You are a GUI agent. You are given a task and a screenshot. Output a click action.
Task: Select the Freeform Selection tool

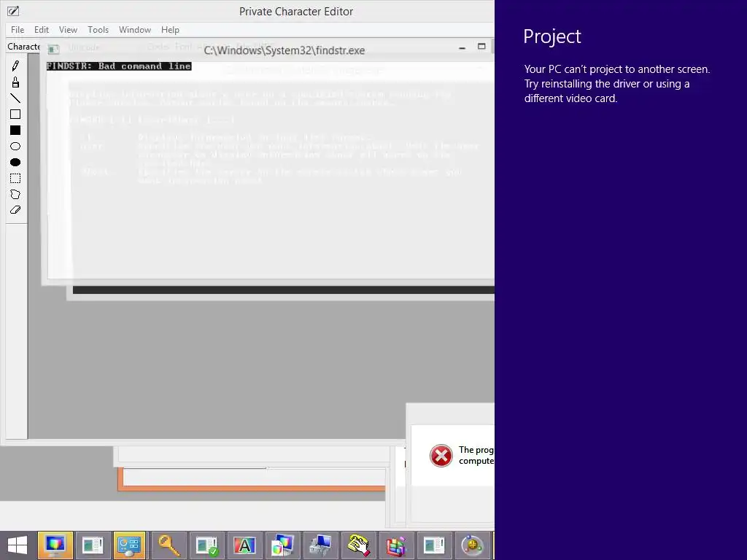15,194
